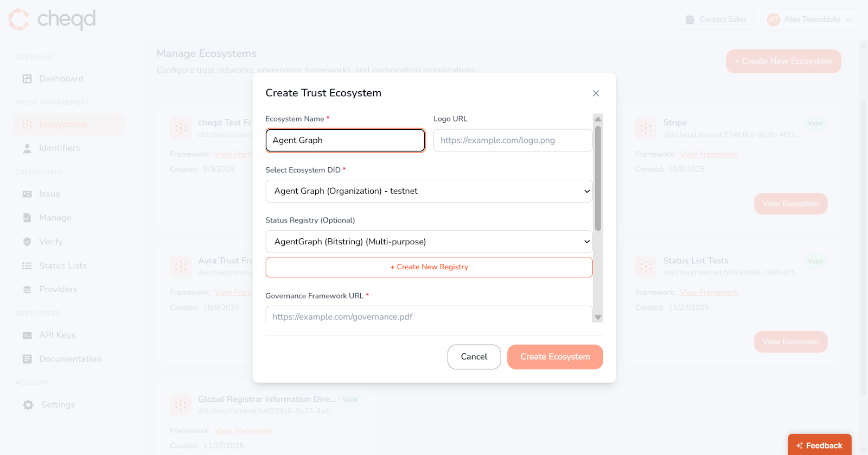Click the Verify shield icon
868x455 pixels.
[x=27, y=242]
